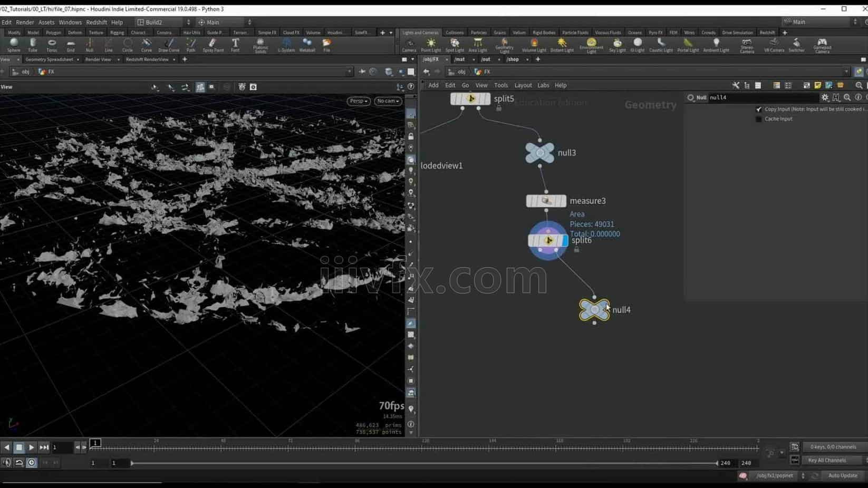Toggle Auto Update mode at bottom right
This screenshot has height=488, width=868.
(x=842, y=475)
